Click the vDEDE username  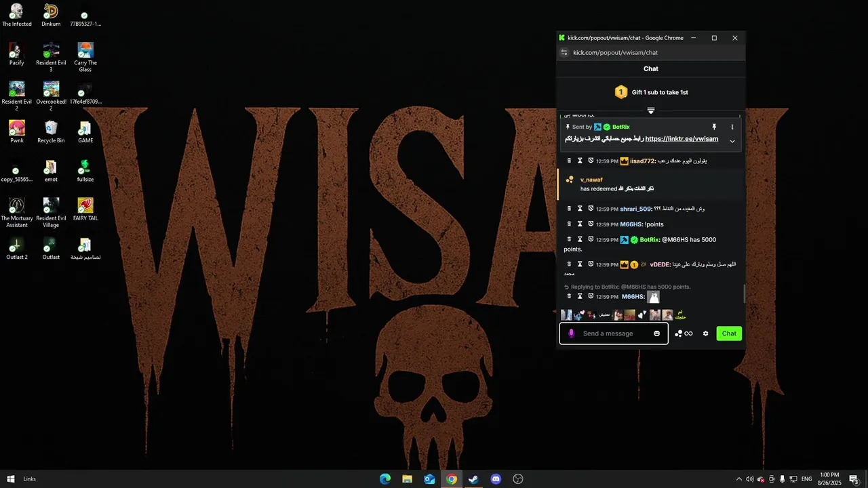point(660,264)
